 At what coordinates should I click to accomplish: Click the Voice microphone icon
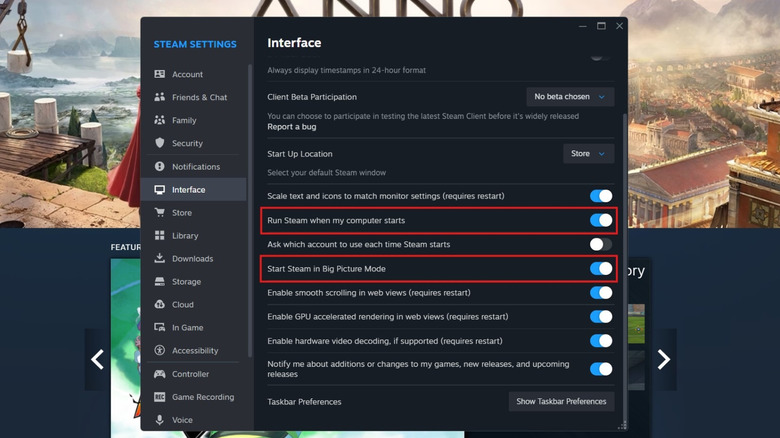point(160,420)
